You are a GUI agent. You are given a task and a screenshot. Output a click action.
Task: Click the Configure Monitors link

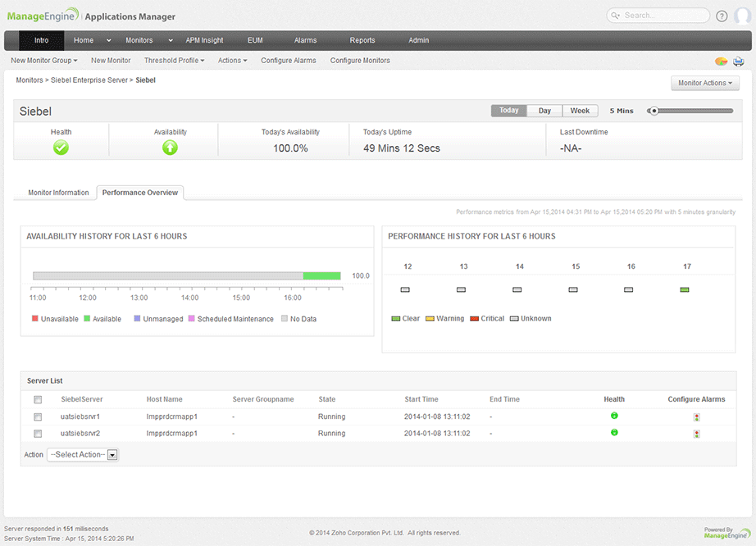(x=360, y=61)
